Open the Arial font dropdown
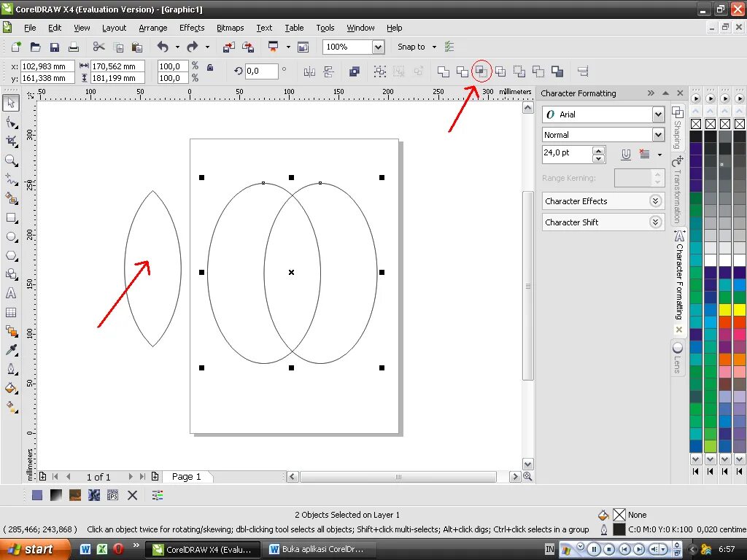The height and width of the screenshot is (560, 747). click(658, 114)
